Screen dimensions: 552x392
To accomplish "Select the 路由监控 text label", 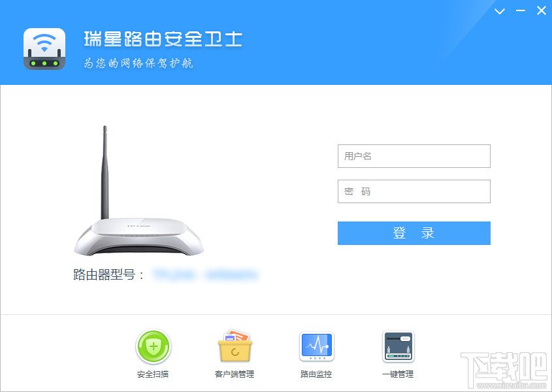I will point(316,374).
